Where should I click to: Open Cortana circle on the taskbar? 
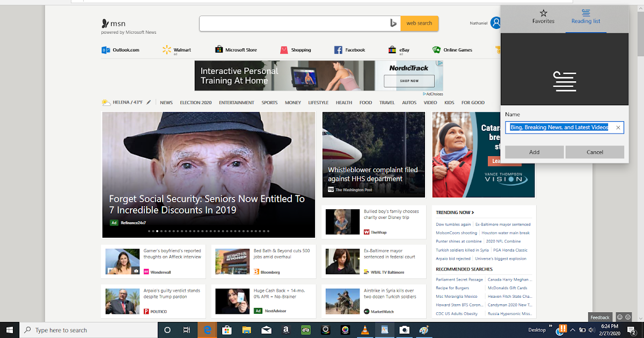coord(167,330)
